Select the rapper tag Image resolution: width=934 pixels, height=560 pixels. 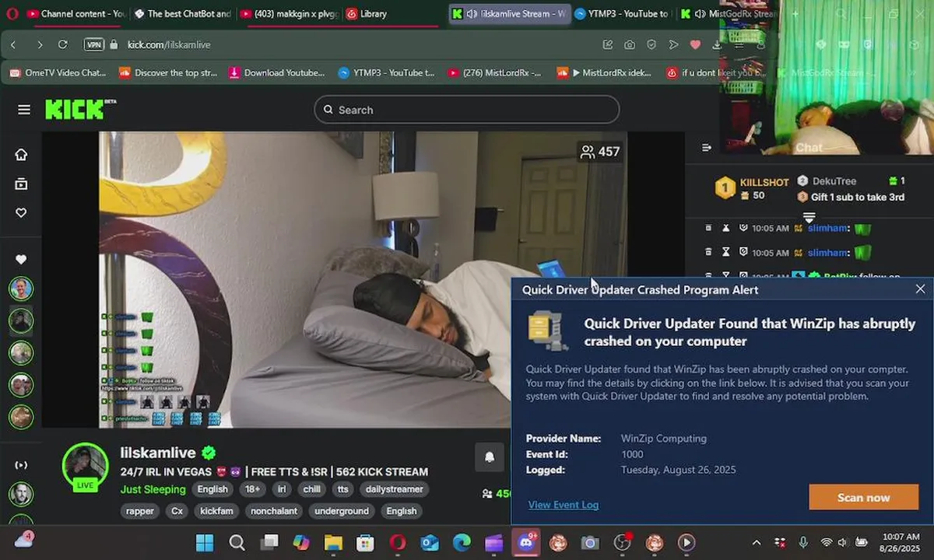(140, 511)
